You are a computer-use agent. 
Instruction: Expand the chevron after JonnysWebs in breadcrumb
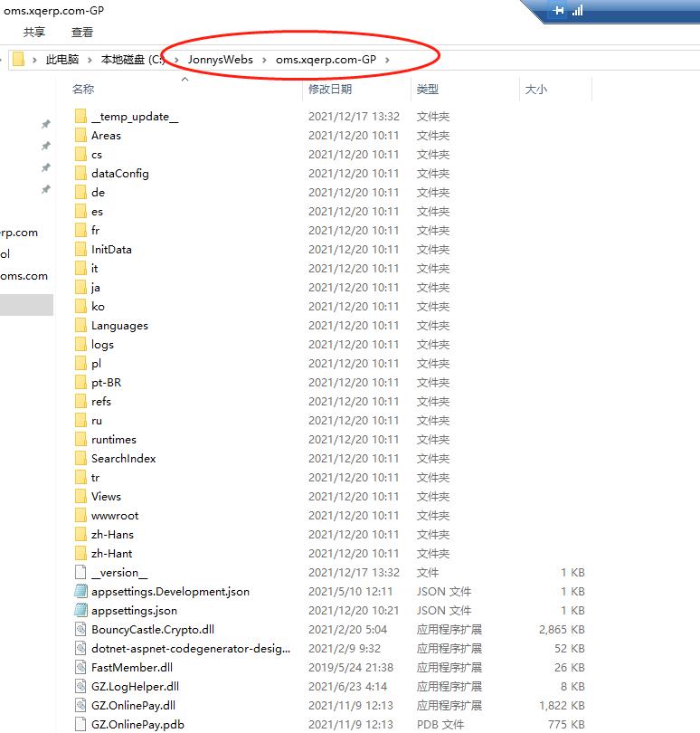(x=264, y=60)
